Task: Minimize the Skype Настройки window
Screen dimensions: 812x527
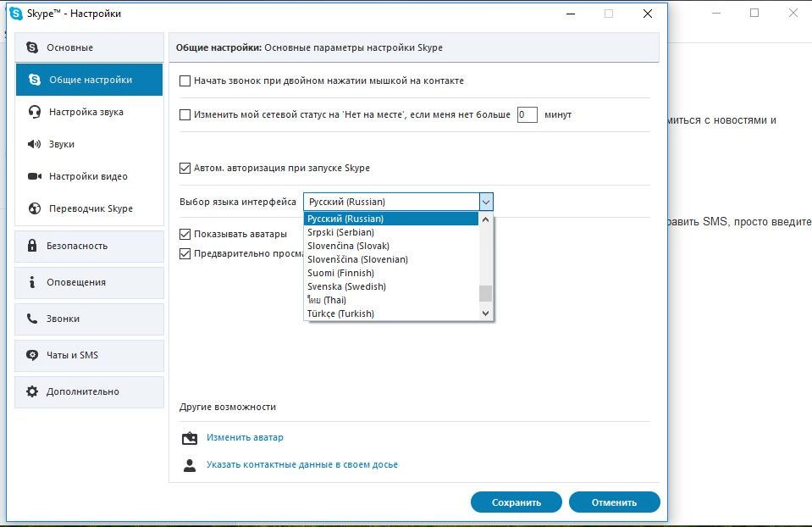Action: tap(571, 14)
